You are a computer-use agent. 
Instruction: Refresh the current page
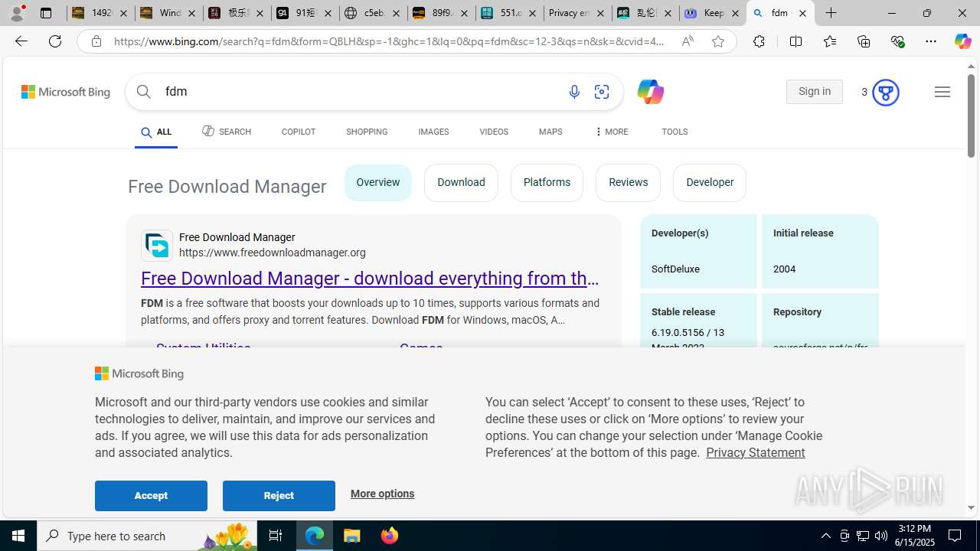point(55,41)
